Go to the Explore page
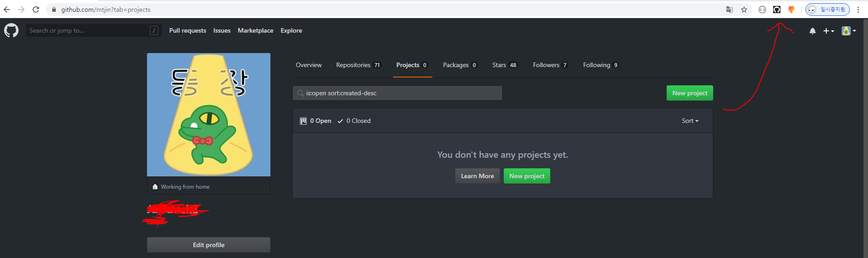The image size is (868, 258). click(291, 30)
